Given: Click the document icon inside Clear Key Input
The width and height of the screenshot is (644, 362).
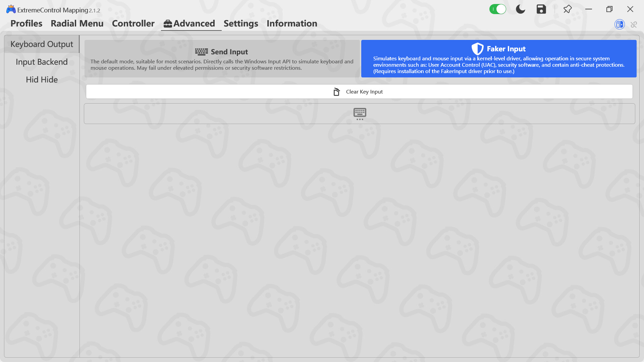Looking at the screenshot, I should click(336, 92).
